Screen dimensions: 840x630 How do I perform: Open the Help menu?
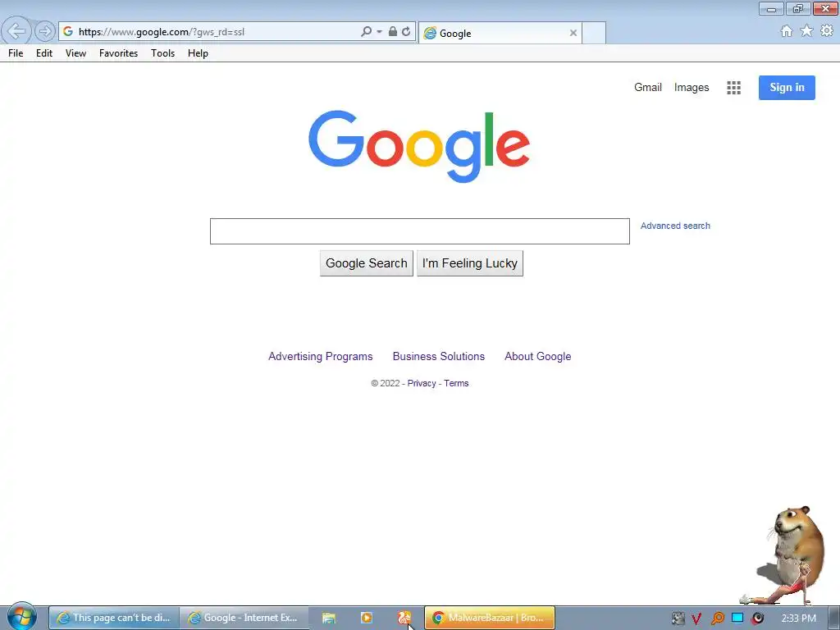[198, 53]
